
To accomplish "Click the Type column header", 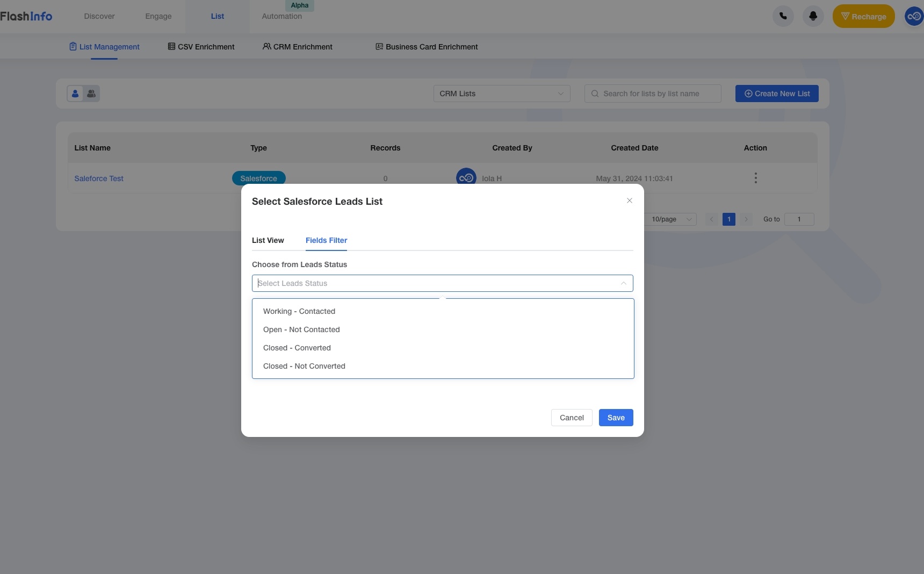I will coord(258,148).
